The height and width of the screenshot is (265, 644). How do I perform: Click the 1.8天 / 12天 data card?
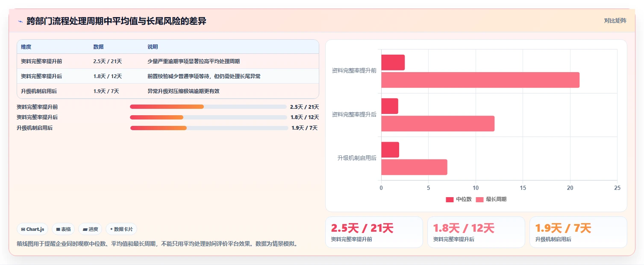point(476,232)
